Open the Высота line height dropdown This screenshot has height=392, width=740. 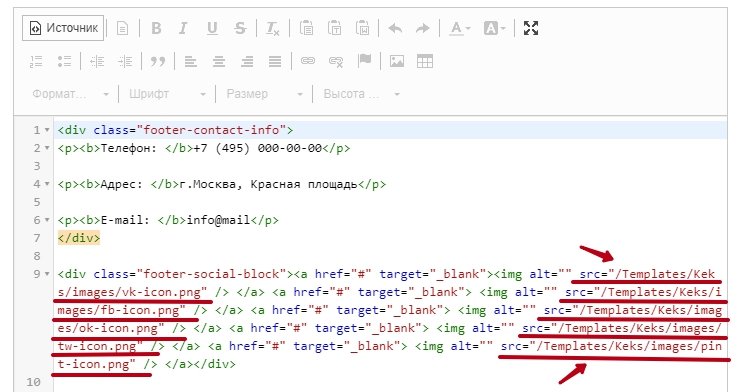click(362, 94)
